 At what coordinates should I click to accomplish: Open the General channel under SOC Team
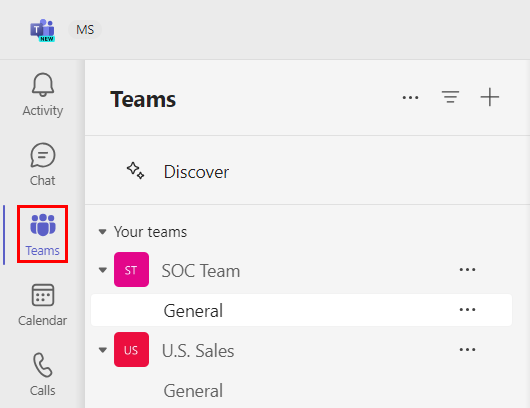(x=302, y=310)
